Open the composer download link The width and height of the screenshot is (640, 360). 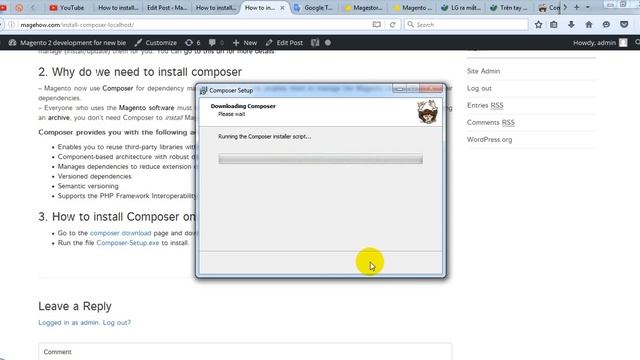click(x=120, y=233)
